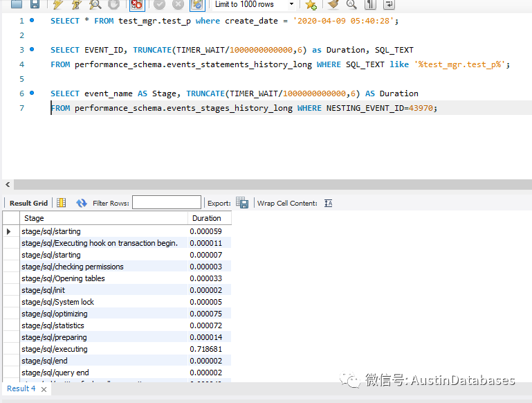
Task: Click the left arrow of horizontal scrollbar
Action: [x=8, y=184]
